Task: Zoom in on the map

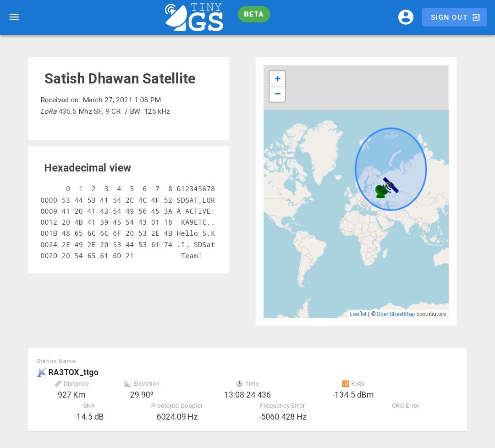Action: 277,78
